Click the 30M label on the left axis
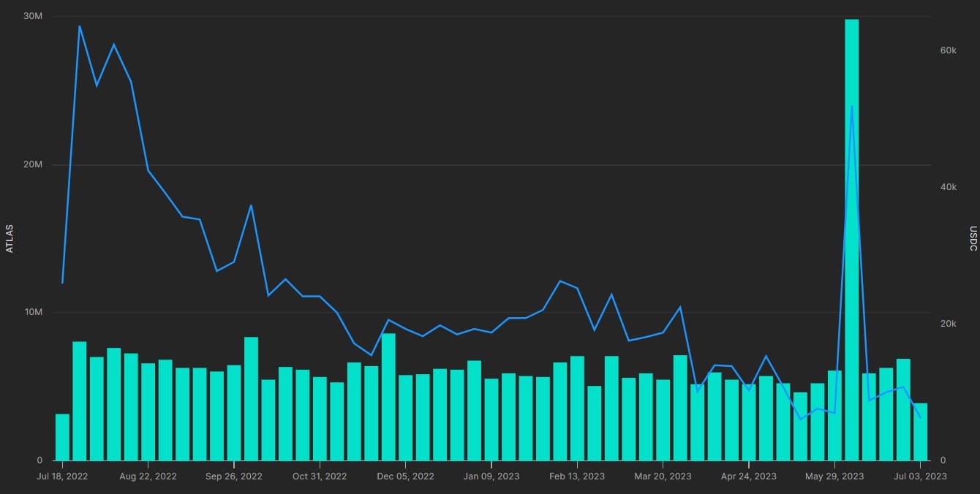Screen dimensions: 980x494 click(x=34, y=16)
